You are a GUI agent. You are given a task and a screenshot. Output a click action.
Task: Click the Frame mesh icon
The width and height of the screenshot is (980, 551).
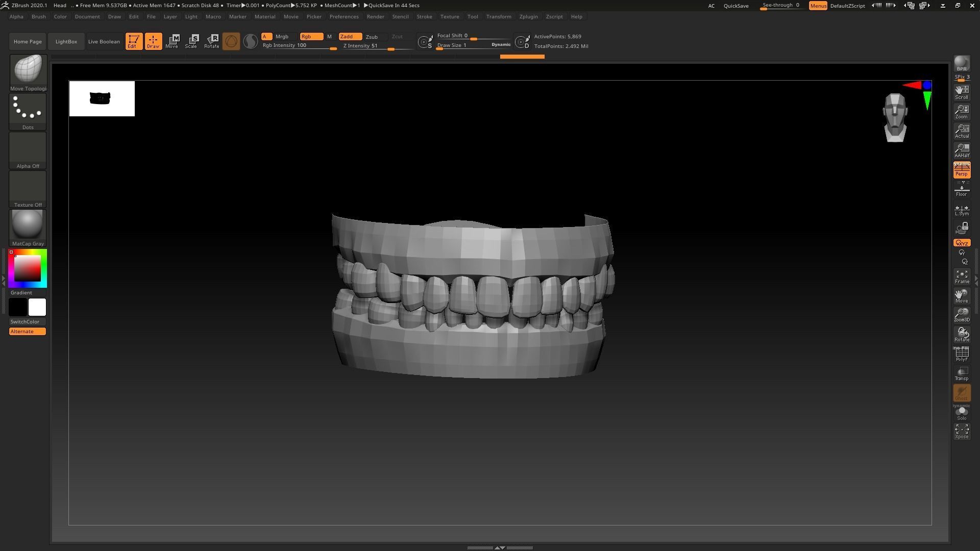click(962, 277)
